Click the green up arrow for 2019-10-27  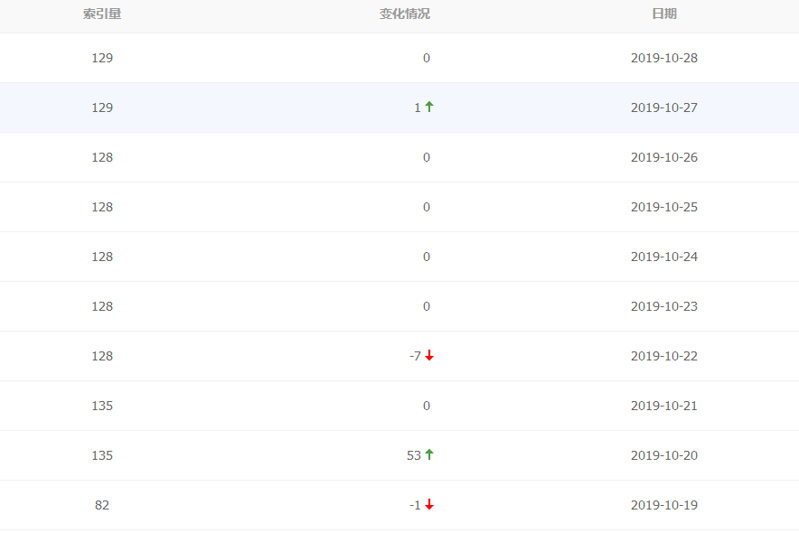click(429, 106)
